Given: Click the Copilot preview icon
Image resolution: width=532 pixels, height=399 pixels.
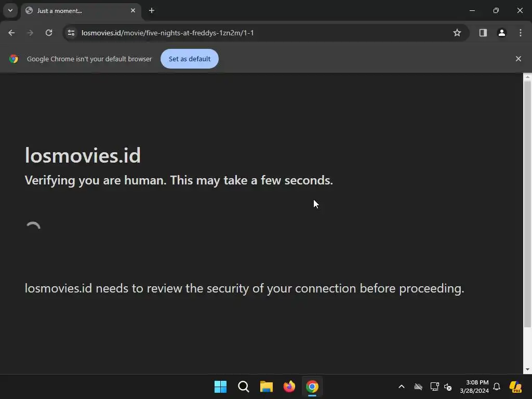Looking at the screenshot, I should 515,387.
